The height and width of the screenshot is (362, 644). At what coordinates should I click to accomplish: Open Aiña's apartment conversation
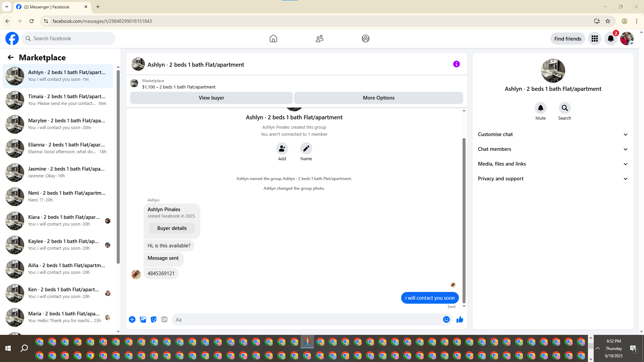pyautogui.click(x=58, y=269)
